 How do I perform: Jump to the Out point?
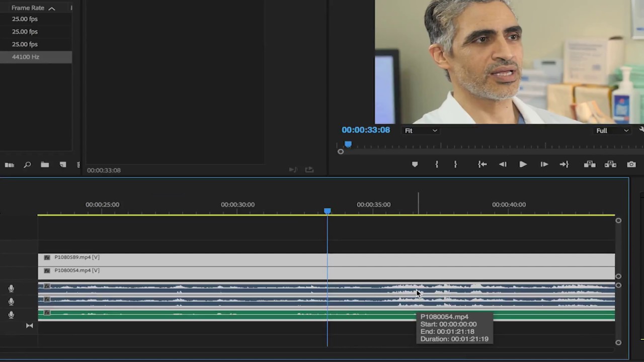[564, 164]
